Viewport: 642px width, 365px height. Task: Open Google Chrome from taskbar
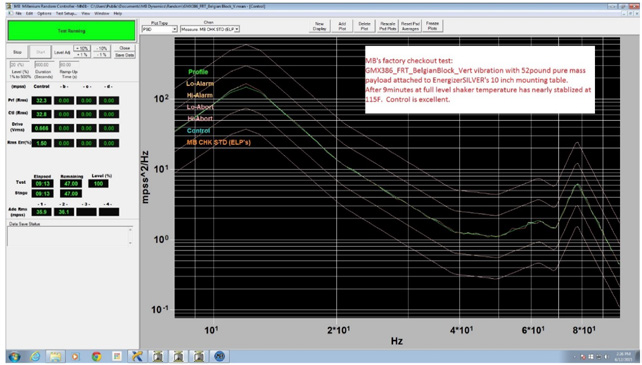(x=96, y=356)
